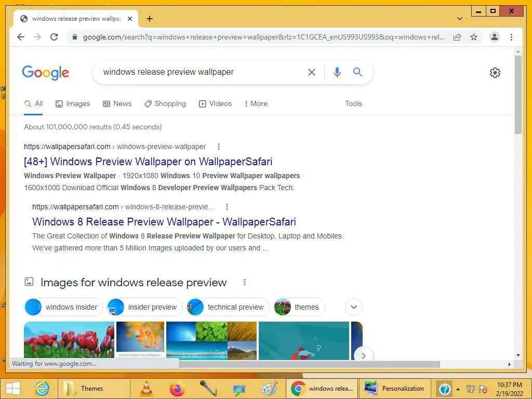The width and height of the screenshot is (532, 399).
Task: Show hidden tray icons arrow
Action: (458, 389)
